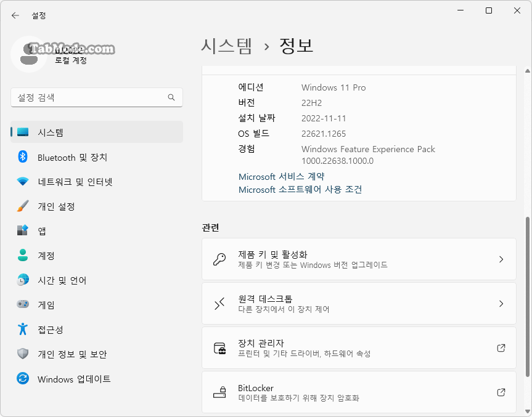The image size is (532, 417).
Task: Click the 원격 데스크톱 icon
Action: (x=219, y=304)
